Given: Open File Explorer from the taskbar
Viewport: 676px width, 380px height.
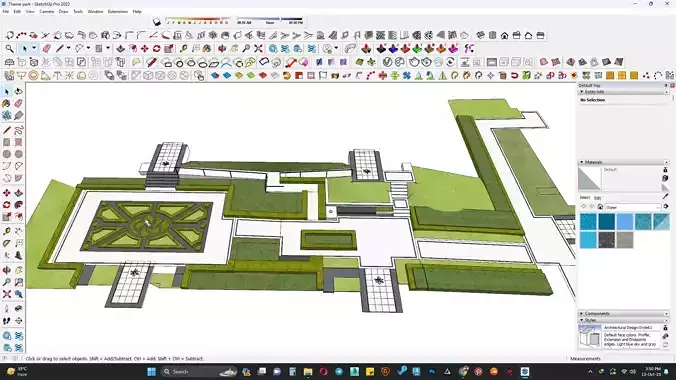Looking at the screenshot, I should point(308,371).
